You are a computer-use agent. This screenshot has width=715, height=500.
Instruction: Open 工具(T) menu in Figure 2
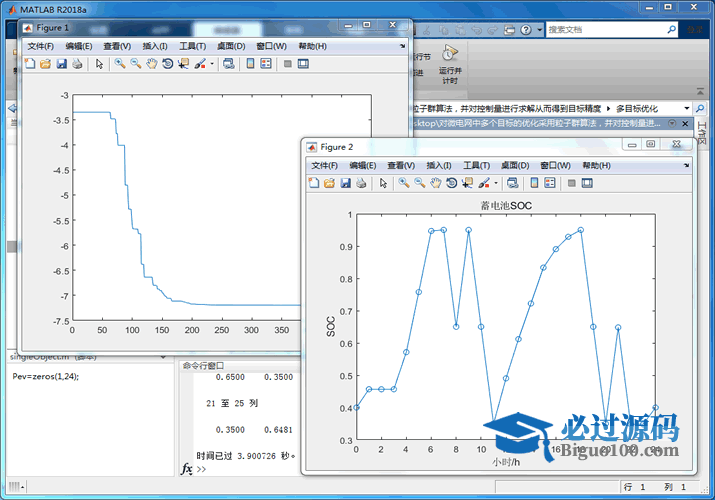477,166
